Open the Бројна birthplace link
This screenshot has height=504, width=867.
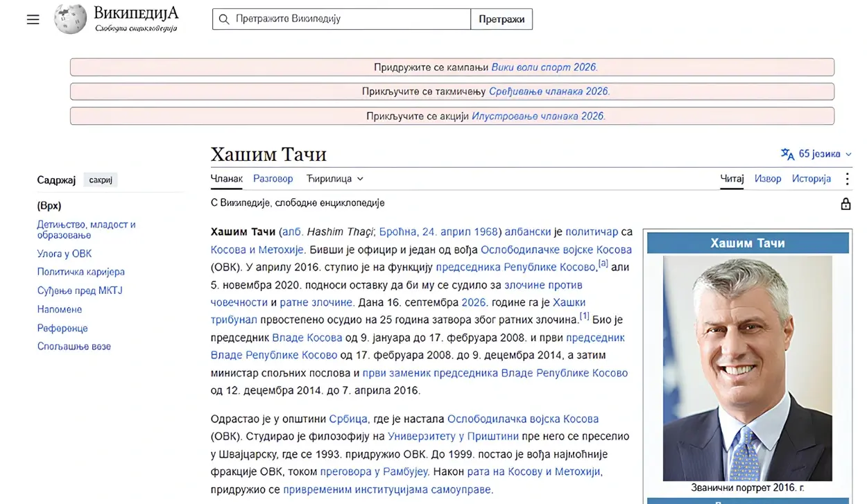(x=398, y=232)
